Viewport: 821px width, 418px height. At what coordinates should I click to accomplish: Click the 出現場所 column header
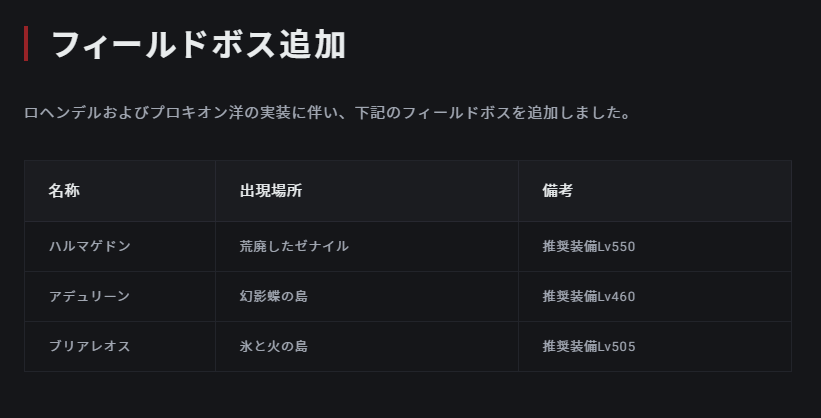pyautogui.click(x=367, y=191)
